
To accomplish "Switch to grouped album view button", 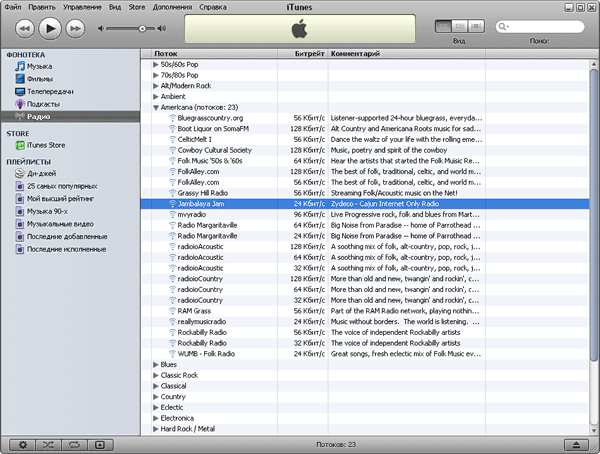I will 460,26.
